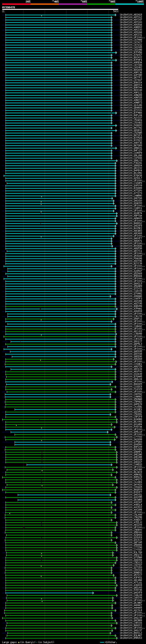The width and height of the screenshot is (146, 644).
Task: Select hit label UniRef100_C0SAE1
Action: tap(131, 364)
